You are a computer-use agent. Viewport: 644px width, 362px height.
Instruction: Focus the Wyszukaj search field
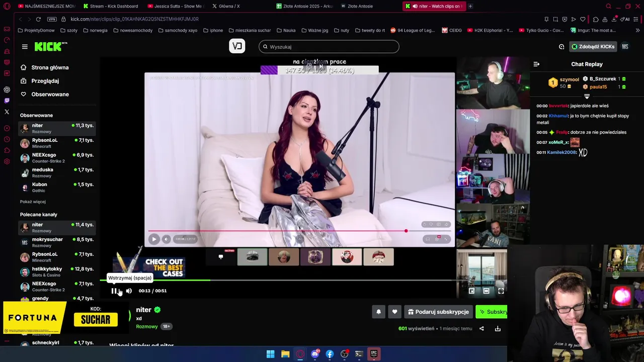[329, 47]
